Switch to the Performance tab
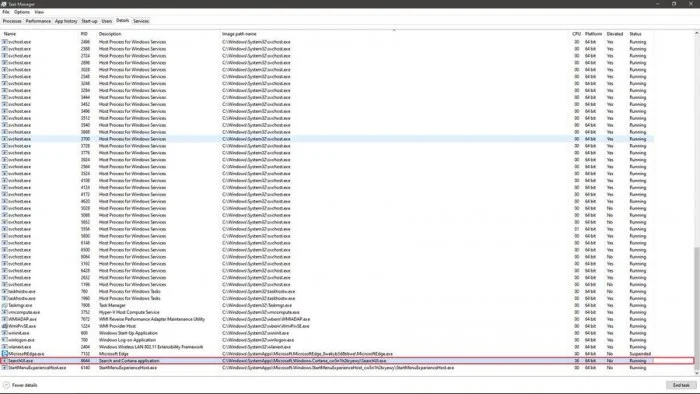Image resolution: width=700 pixels, height=394 pixels. point(38,21)
